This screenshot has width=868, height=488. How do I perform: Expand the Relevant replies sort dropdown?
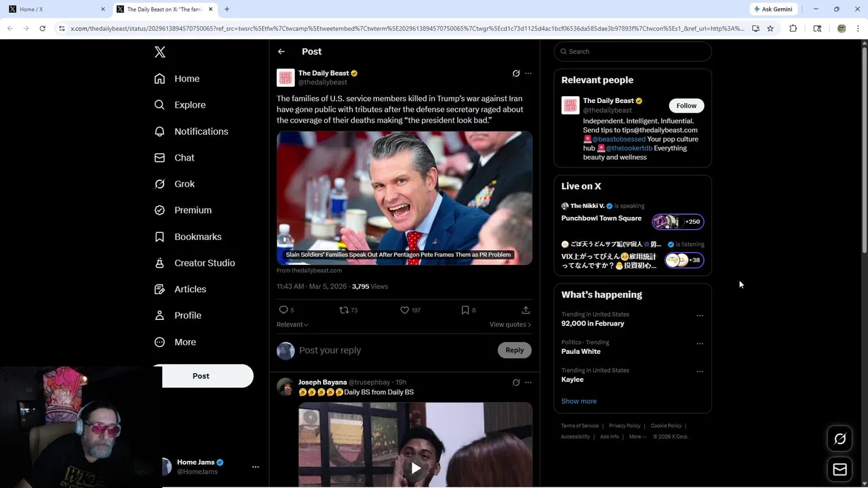(292, 325)
